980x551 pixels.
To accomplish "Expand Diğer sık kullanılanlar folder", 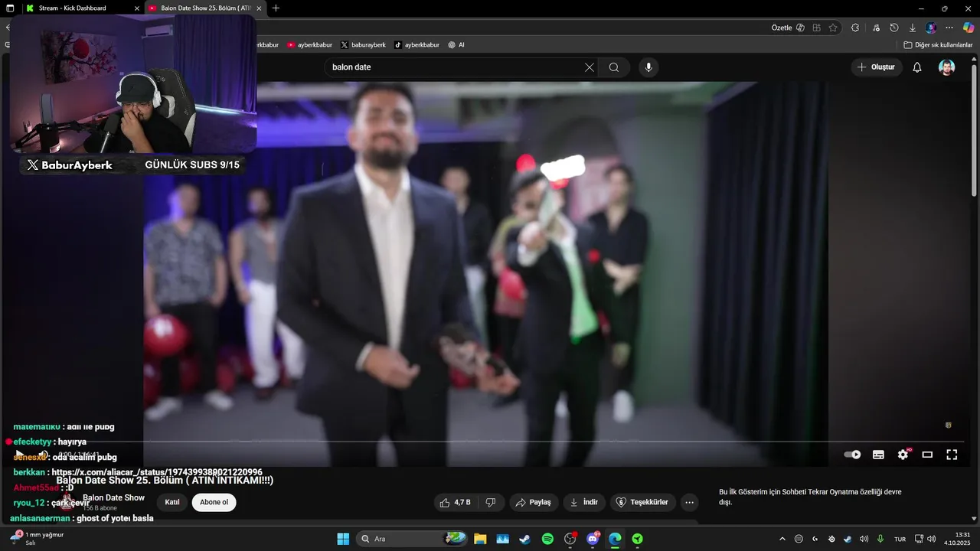I will [938, 44].
